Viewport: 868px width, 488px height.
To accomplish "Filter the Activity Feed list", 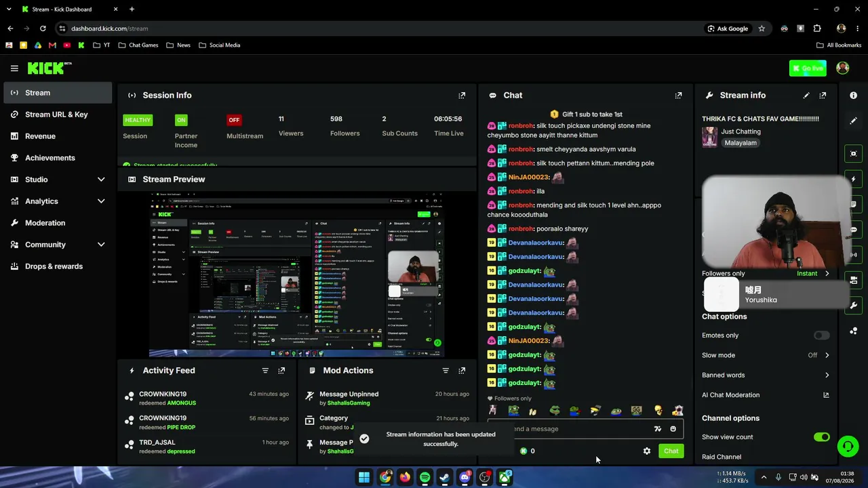I will (265, 371).
